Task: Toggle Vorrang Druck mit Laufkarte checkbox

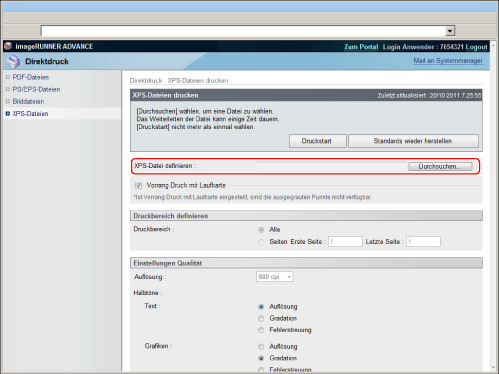Action: pos(138,185)
